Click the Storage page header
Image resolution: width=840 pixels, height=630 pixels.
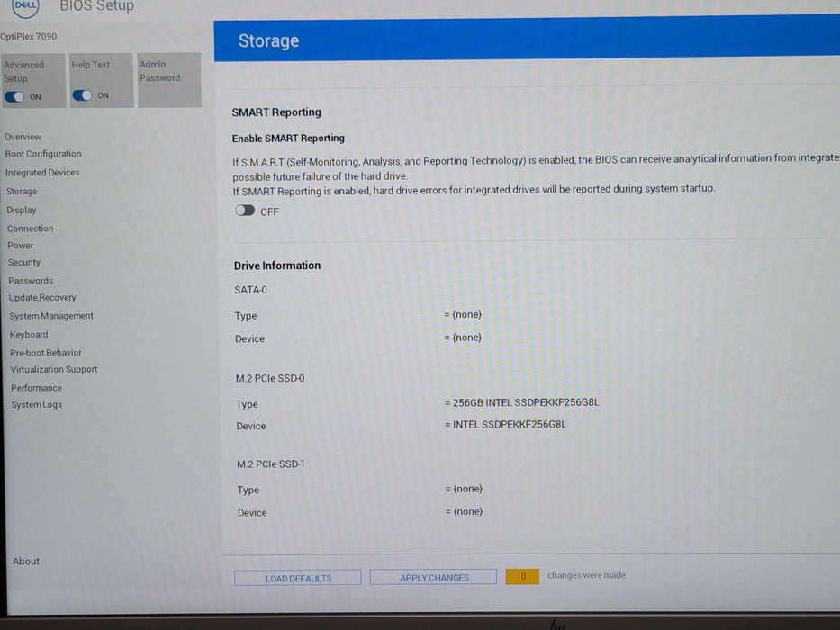[268, 41]
